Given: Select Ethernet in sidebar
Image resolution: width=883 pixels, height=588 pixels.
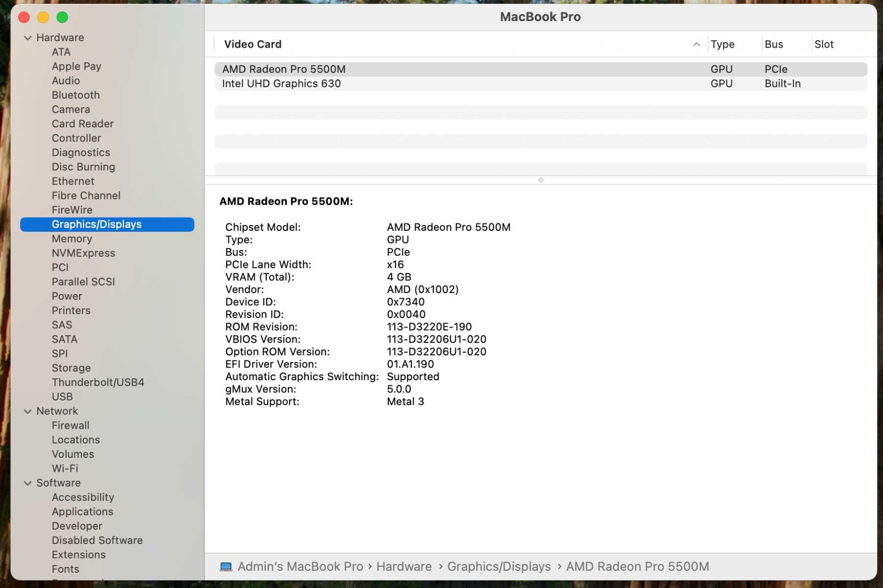Looking at the screenshot, I should pos(73,181).
